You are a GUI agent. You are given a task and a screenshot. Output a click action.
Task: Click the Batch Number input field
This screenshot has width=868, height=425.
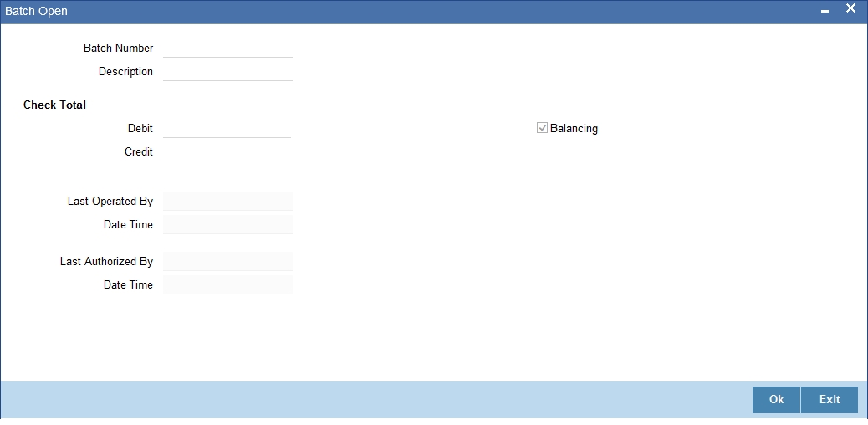227,49
